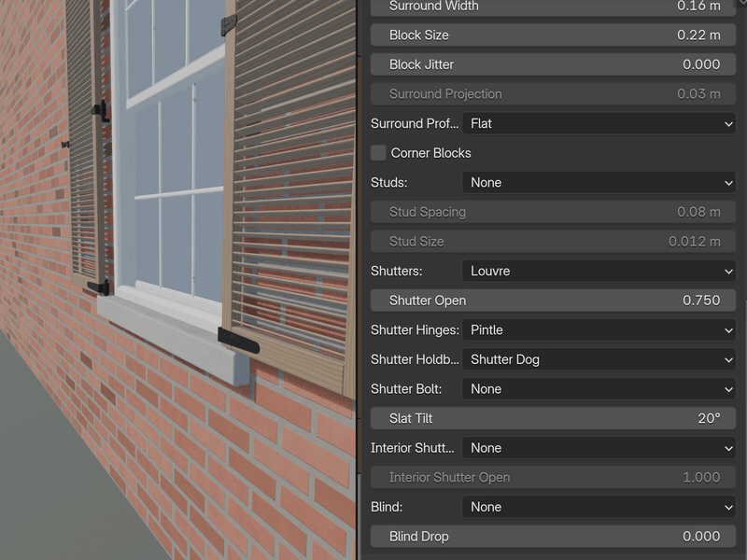
Task: Open the Blind dropdown
Action: tap(599, 507)
